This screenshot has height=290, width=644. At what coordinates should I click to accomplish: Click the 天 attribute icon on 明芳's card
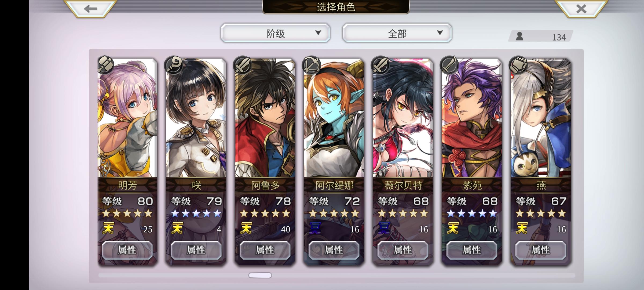coord(108,228)
